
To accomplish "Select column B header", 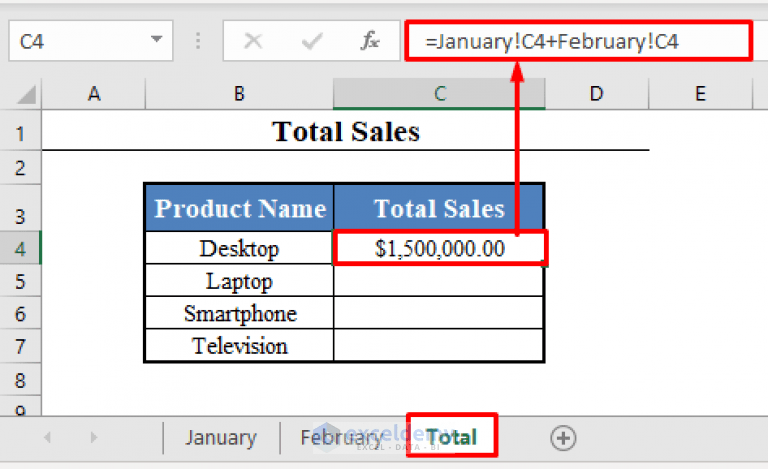I will [239, 94].
